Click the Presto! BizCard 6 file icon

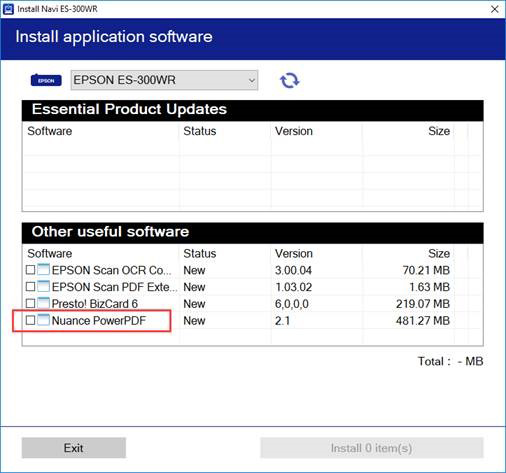(x=44, y=303)
